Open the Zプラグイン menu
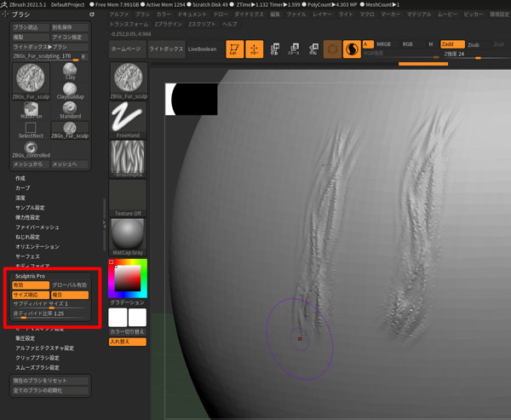 point(168,24)
